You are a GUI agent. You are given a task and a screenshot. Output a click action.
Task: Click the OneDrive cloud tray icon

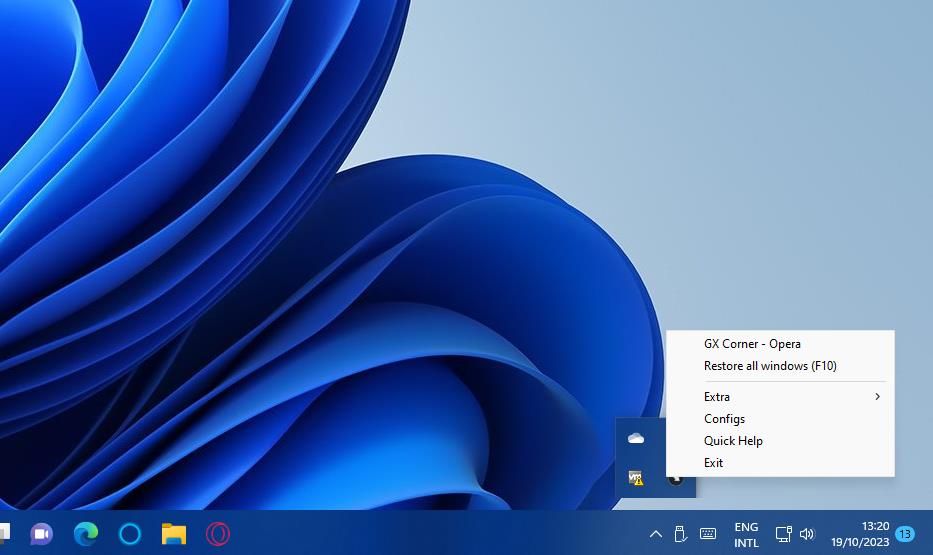click(x=636, y=438)
